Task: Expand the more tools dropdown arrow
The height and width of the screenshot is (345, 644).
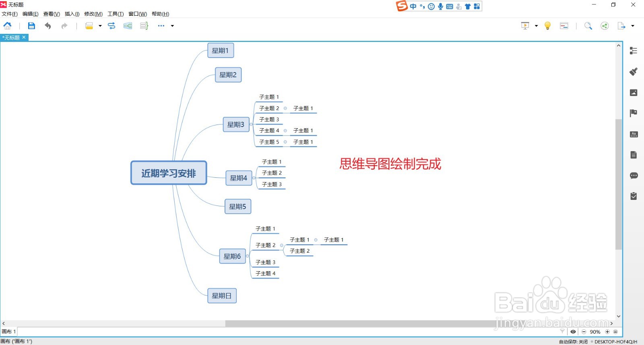Action: (x=172, y=26)
